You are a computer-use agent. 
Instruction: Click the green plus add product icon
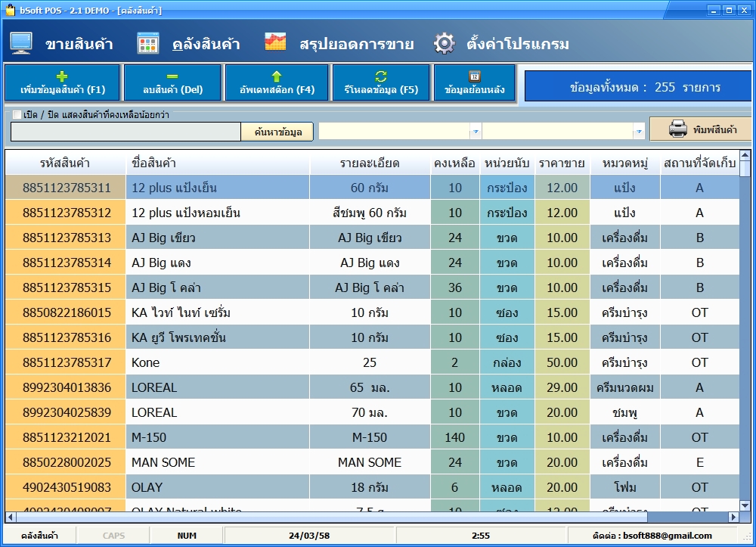coord(63,76)
